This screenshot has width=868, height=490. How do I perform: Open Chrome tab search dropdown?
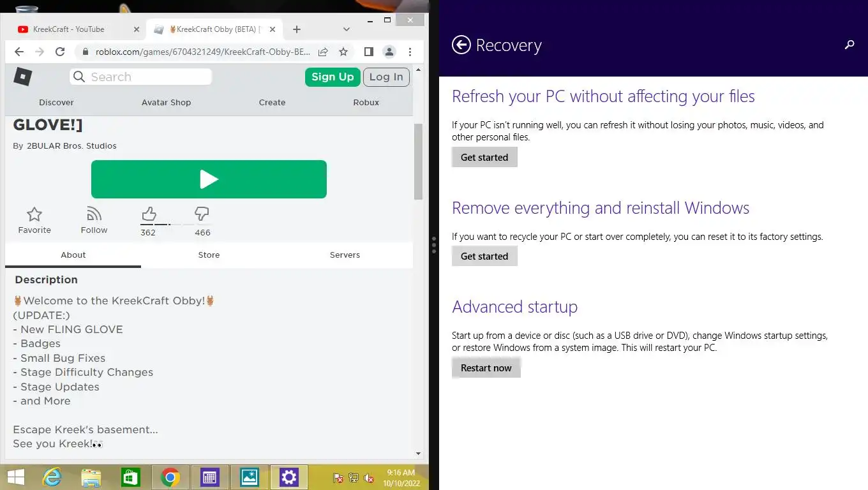coord(347,29)
